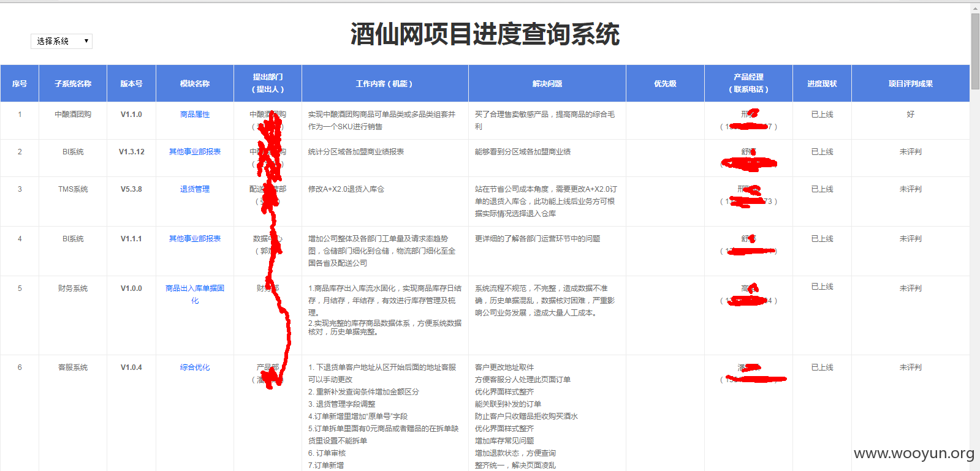The width and height of the screenshot is (980, 471).
Task: Click the 模块名称 column header
Action: tap(195, 83)
